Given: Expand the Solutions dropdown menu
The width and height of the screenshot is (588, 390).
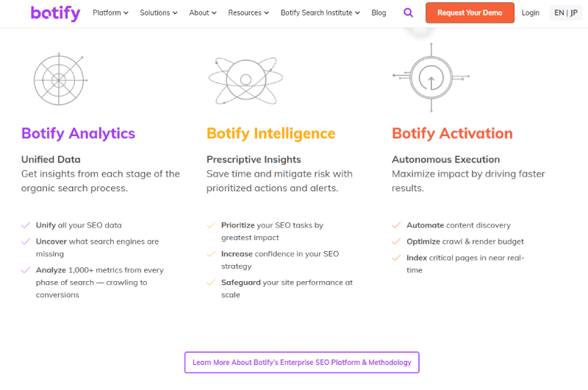Looking at the screenshot, I should tap(158, 13).
